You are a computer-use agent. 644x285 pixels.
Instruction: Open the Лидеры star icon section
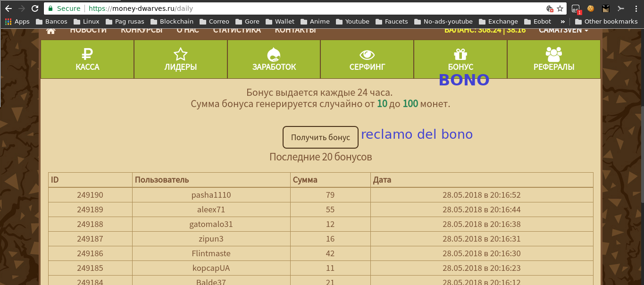point(181,59)
